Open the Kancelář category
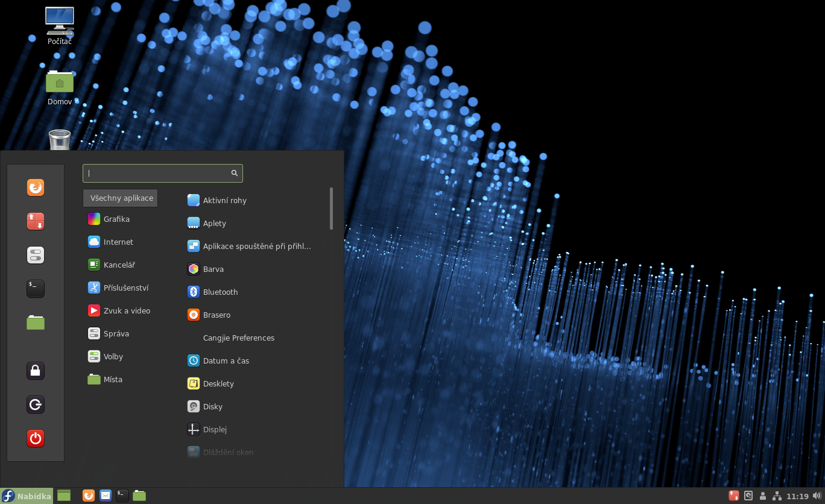This screenshot has width=825, height=504. 119,265
